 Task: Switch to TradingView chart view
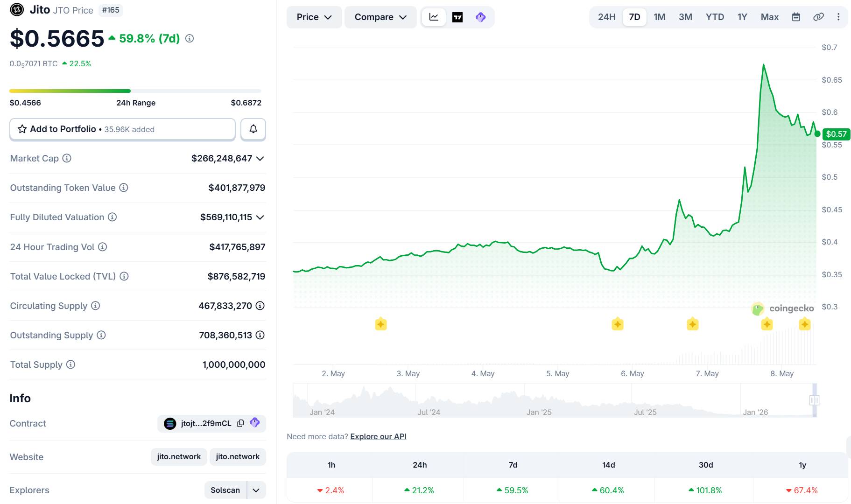point(457,17)
